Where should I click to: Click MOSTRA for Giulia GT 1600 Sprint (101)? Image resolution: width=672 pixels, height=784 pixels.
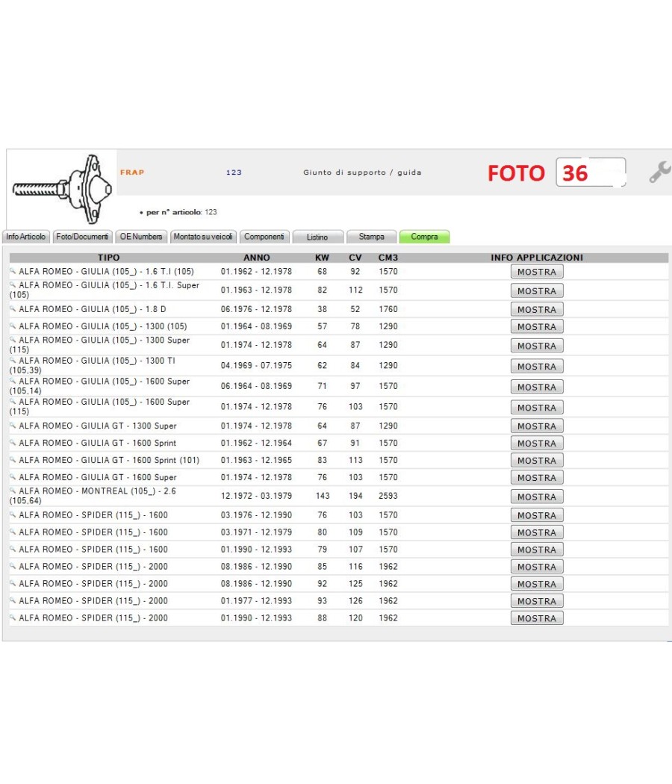click(537, 460)
